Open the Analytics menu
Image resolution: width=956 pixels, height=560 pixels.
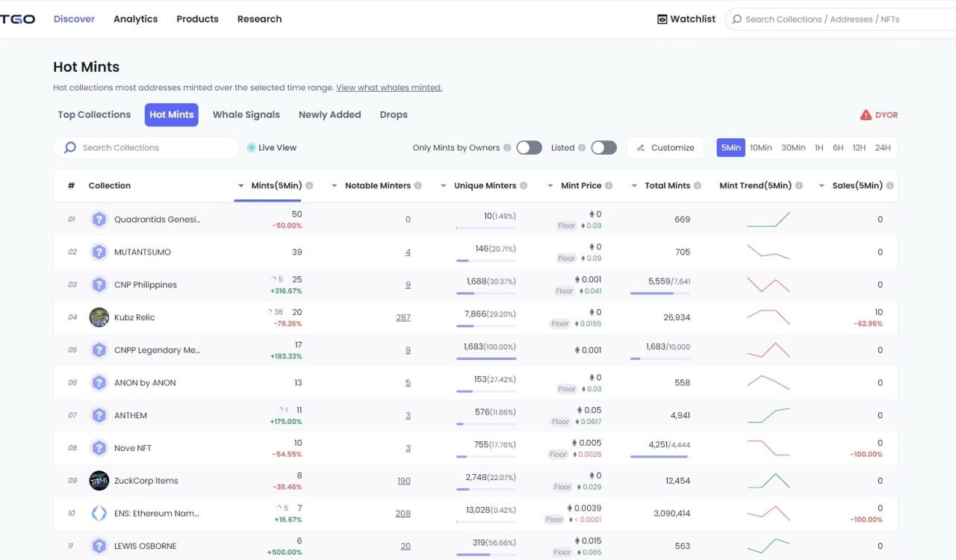click(x=135, y=19)
